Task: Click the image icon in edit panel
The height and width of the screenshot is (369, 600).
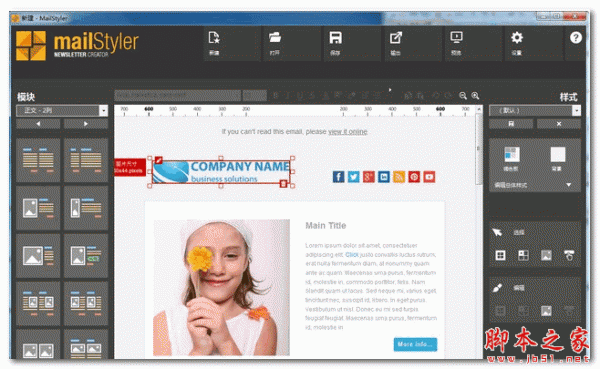Action: point(546,310)
